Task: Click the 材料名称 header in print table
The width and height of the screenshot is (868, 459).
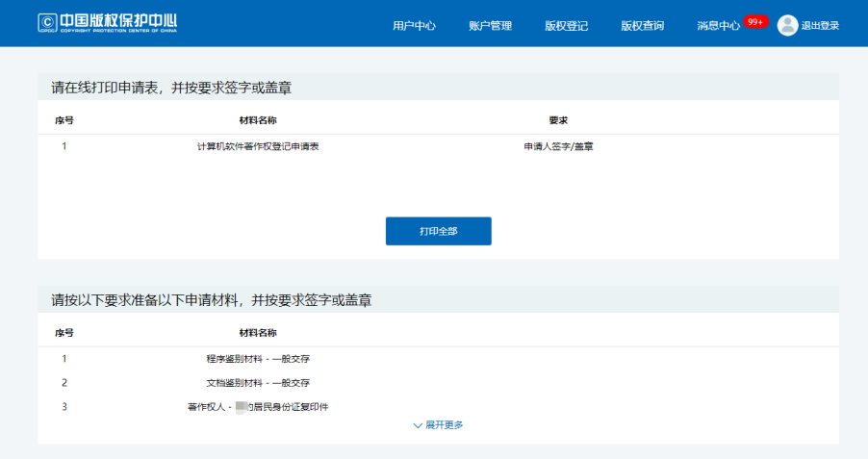Action: [x=258, y=120]
